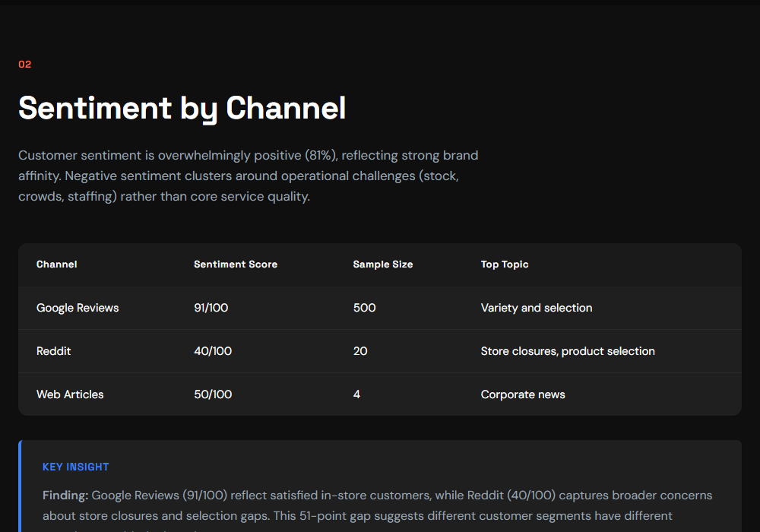Click the 50/100 sentiment score cell
Image resolution: width=760 pixels, height=532 pixels.
pos(213,394)
